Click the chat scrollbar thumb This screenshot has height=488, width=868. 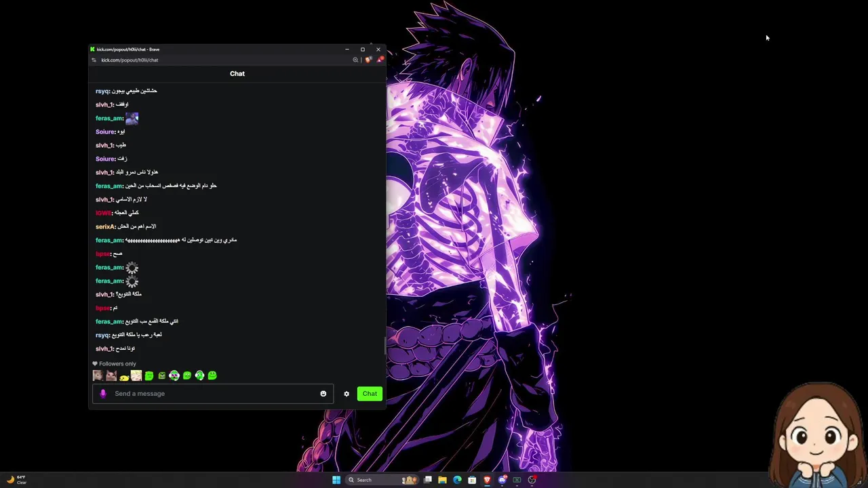click(x=384, y=346)
